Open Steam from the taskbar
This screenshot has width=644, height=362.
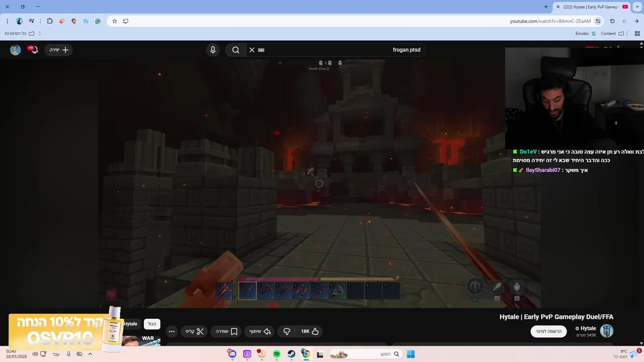291,354
